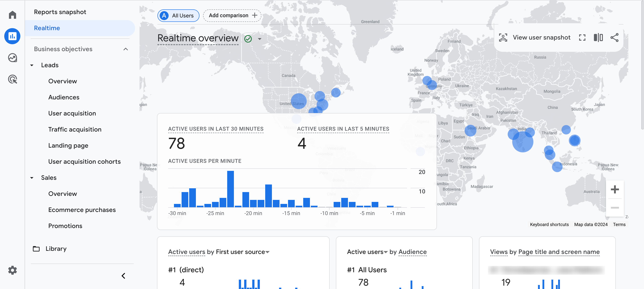The height and width of the screenshot is (289, 644).
Task: Zoom in on the map
Action: (x=614, y=189)
